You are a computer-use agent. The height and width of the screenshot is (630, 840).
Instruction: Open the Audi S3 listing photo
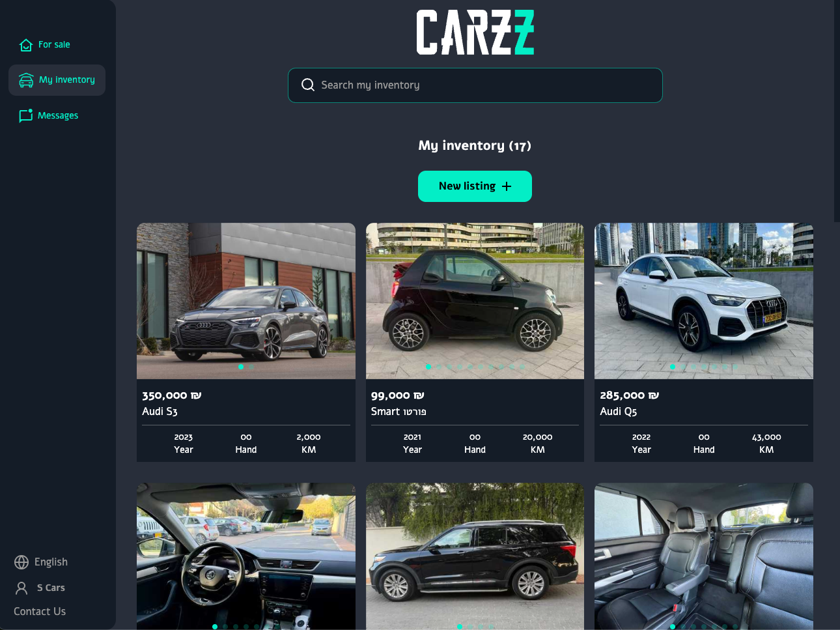246,301
